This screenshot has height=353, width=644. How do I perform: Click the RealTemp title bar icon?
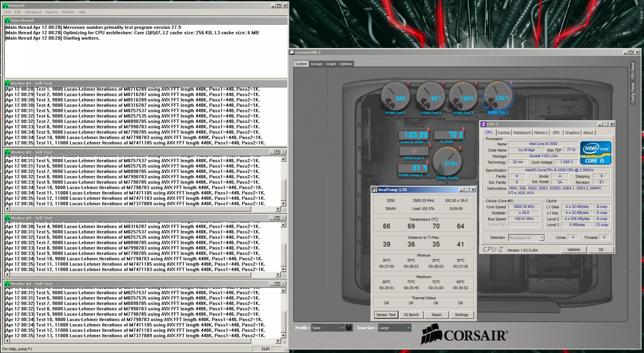tap(374, 190)
